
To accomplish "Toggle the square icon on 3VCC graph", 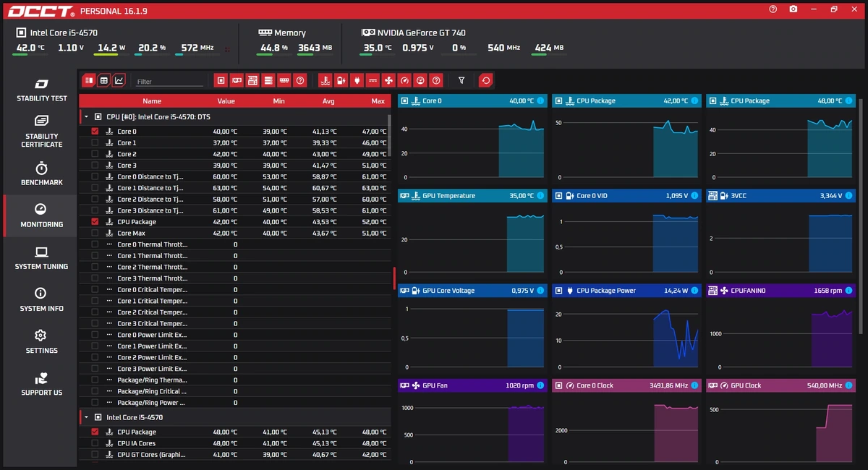I will click(x=713, y=195).
